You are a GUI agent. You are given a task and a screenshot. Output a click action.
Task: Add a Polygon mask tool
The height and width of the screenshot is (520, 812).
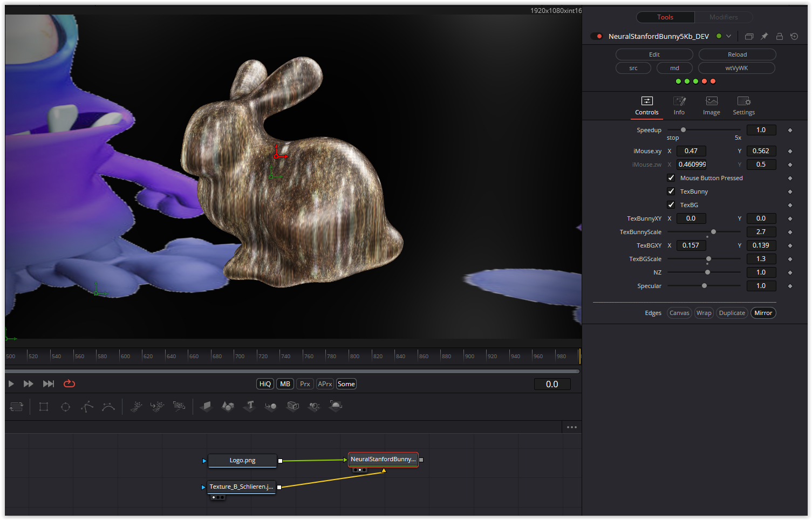coord(87,407)
